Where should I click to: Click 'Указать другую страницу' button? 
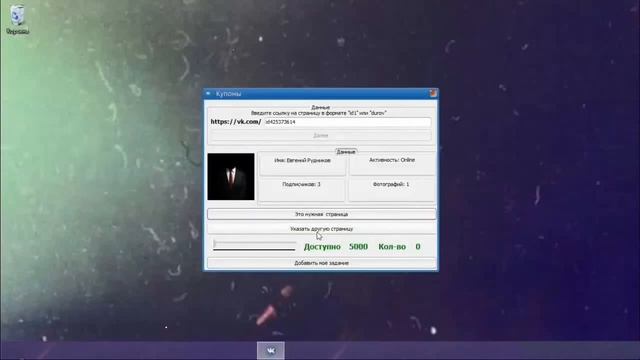point(321,229)
